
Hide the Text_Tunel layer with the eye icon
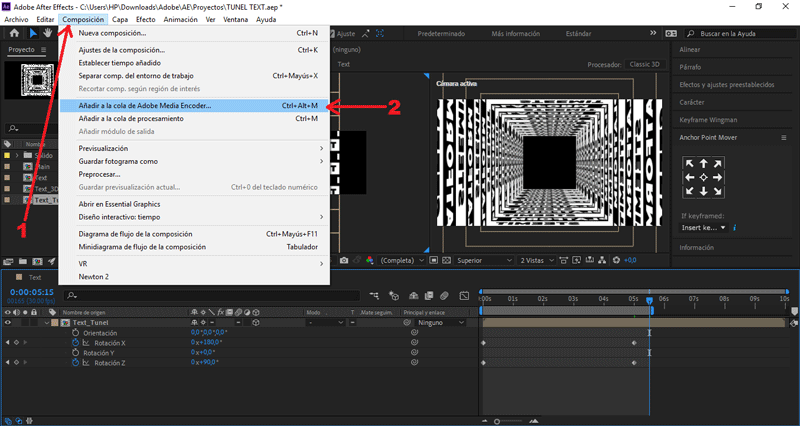click(8, 323)
